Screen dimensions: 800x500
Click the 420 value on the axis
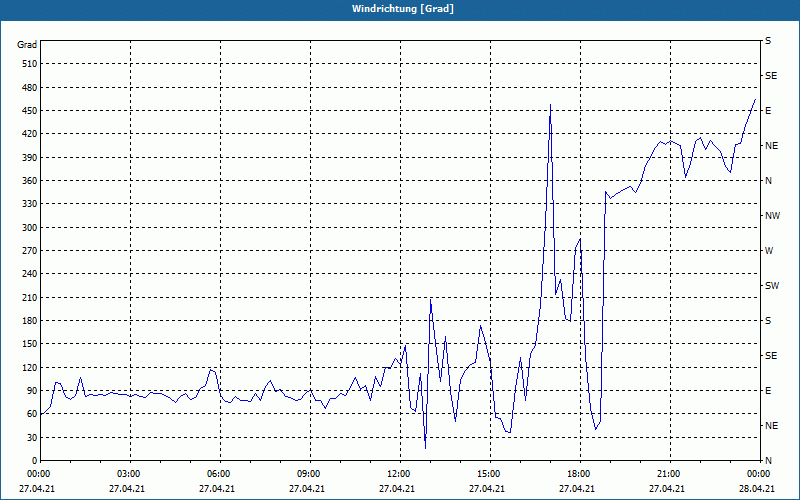[x=30, y=134]
